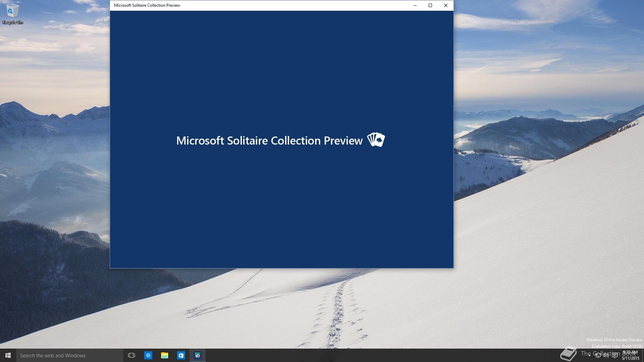644x362 pixels.
Task: Open the Windows Store taskbar icon
Action: point(181,355)
